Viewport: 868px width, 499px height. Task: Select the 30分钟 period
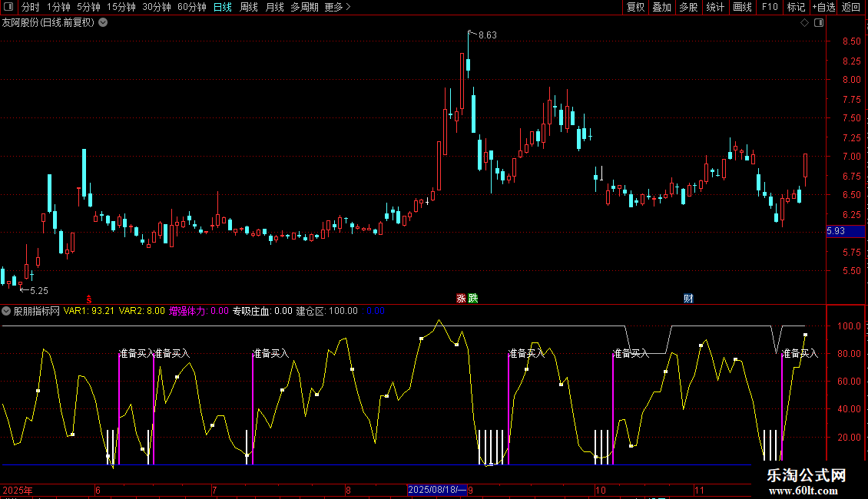click(x=157, y=7)
